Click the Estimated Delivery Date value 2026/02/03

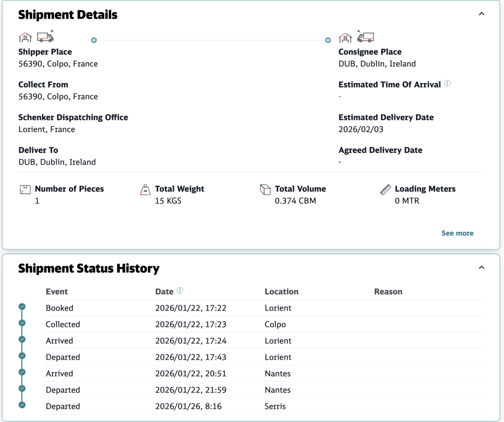(x=361, y=130)
